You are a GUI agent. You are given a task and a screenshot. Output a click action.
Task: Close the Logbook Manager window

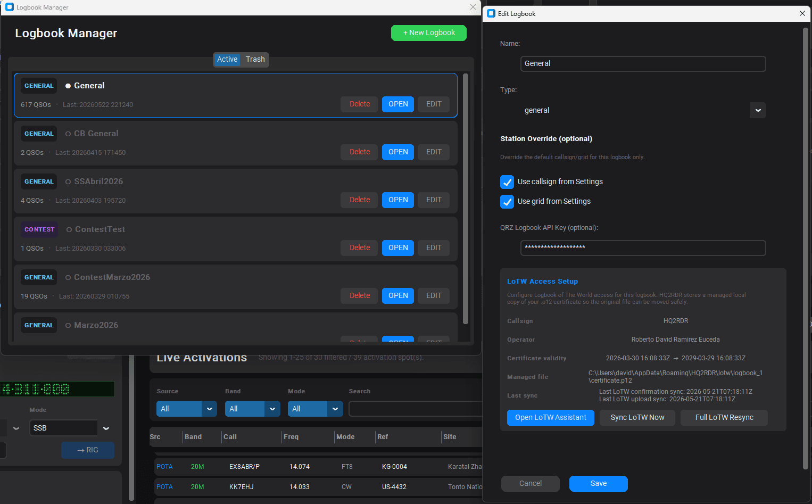473,7
